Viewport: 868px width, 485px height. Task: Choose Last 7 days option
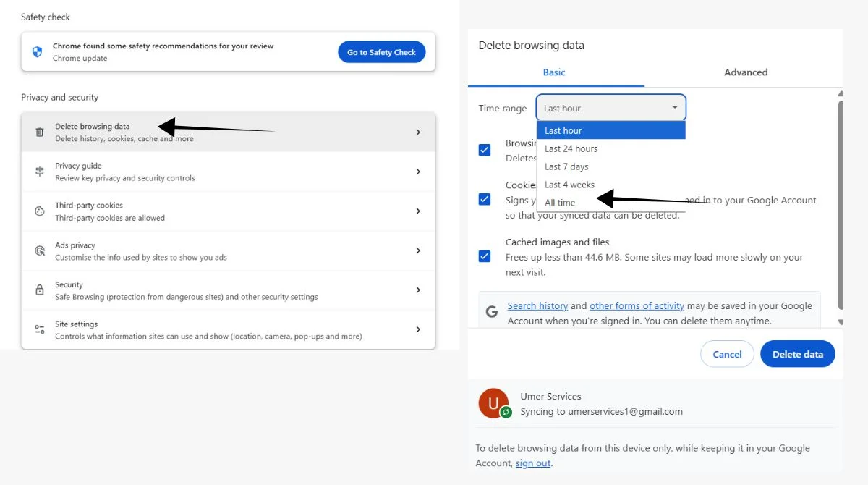pos(611,166)
